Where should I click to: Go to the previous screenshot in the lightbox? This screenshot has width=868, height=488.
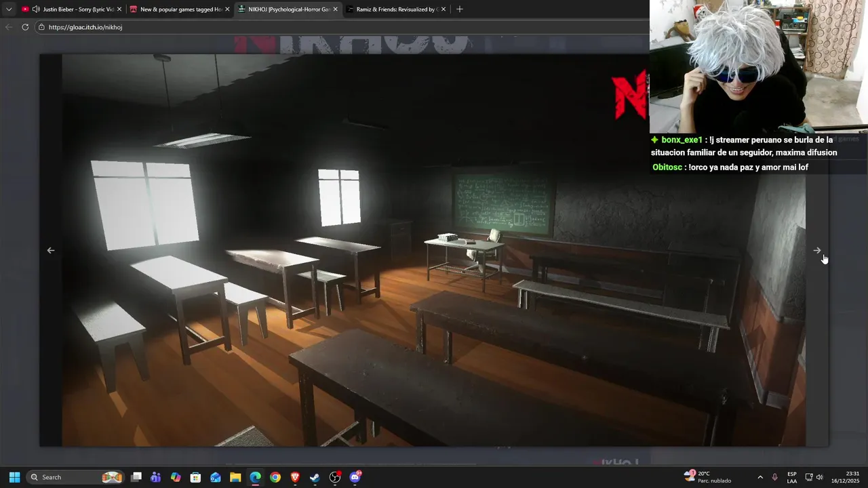(51, 250)
